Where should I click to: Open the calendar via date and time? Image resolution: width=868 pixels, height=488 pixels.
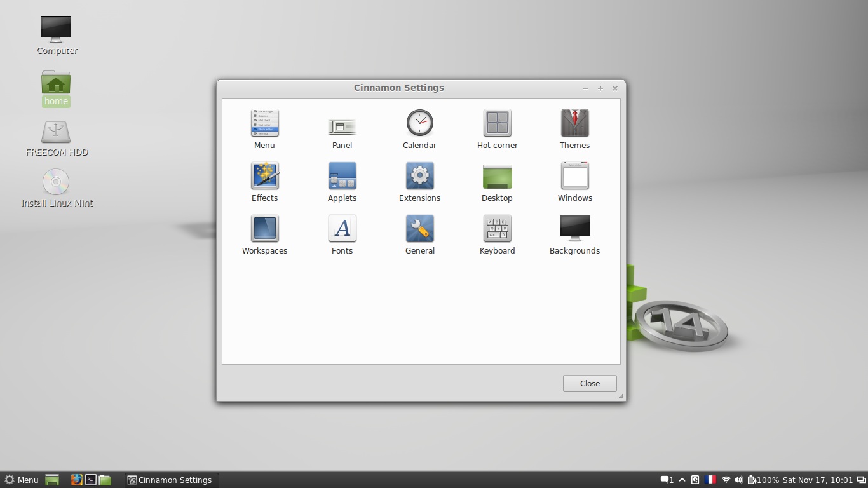(817, 480)
